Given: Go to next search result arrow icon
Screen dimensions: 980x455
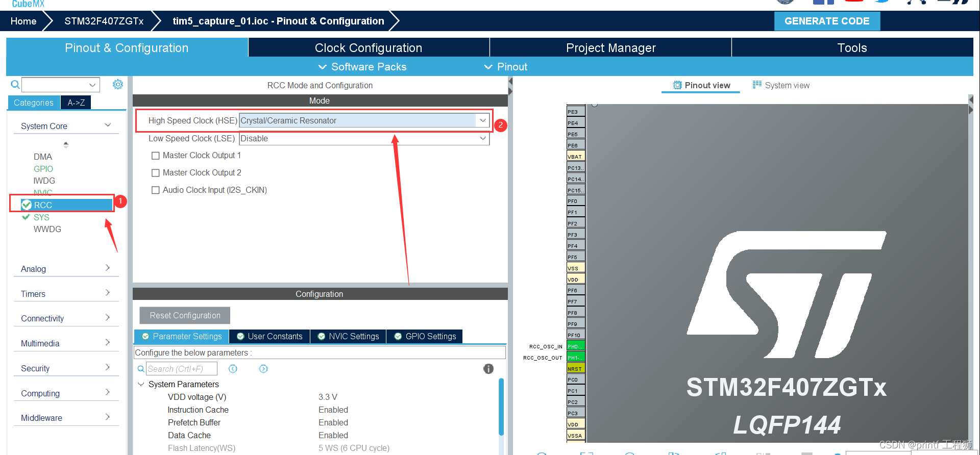Looking at the screenshot, I should tap(263, 369).
